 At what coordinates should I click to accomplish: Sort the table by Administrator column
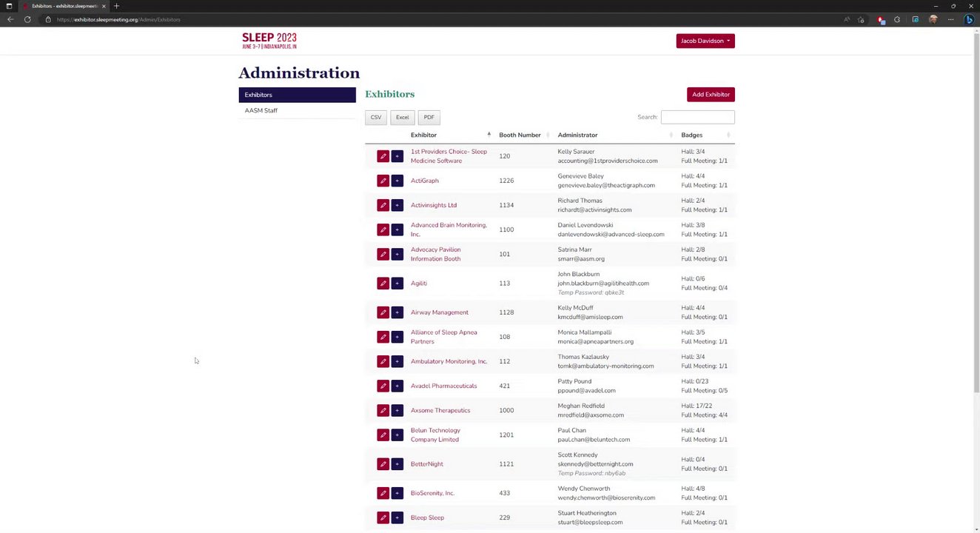pos(577,135)
